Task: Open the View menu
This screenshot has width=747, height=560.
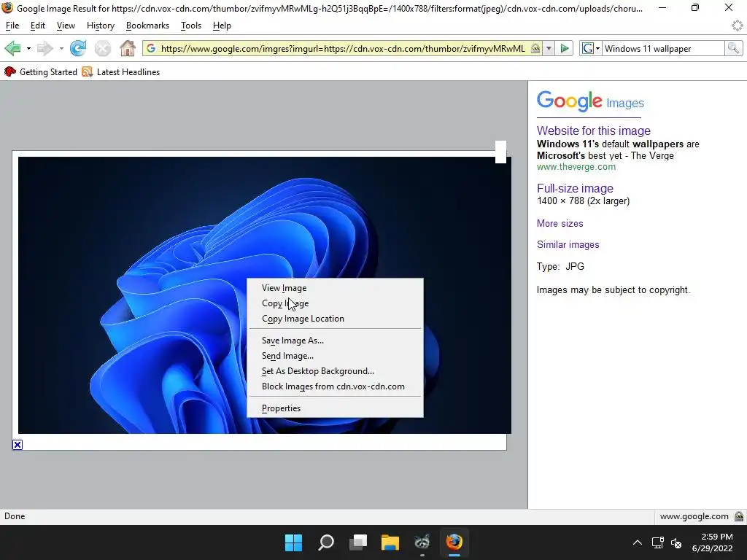Action: click(66, 26)
